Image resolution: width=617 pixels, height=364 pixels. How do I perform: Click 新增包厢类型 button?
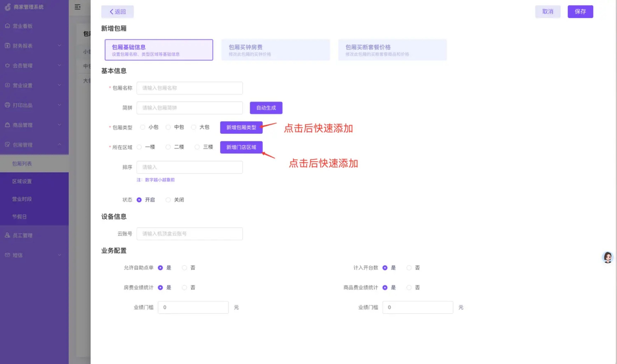(241, 127)
